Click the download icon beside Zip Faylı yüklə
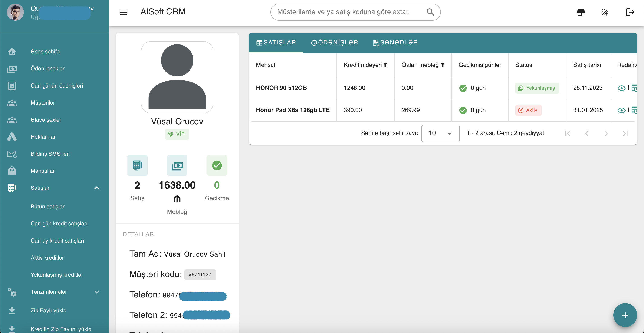 (12, 310)
